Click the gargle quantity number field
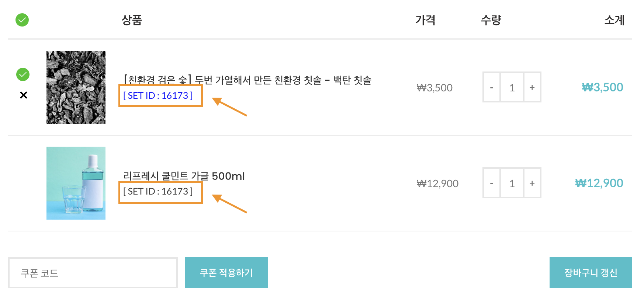This screenshot has width=644, height=297. [x=512, y=183]
